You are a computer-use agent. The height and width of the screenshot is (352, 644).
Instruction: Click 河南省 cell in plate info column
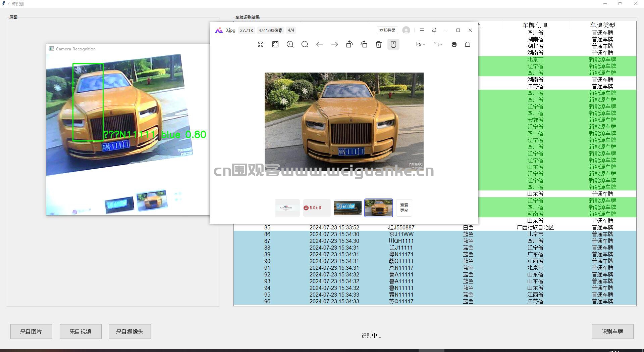535,214
